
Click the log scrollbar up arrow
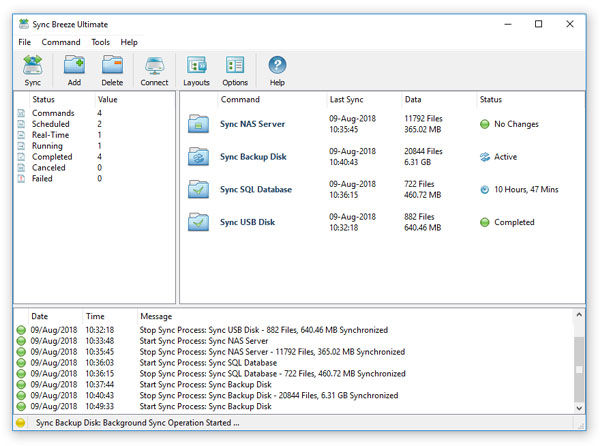pyautogui.click(x=579, y=315)
